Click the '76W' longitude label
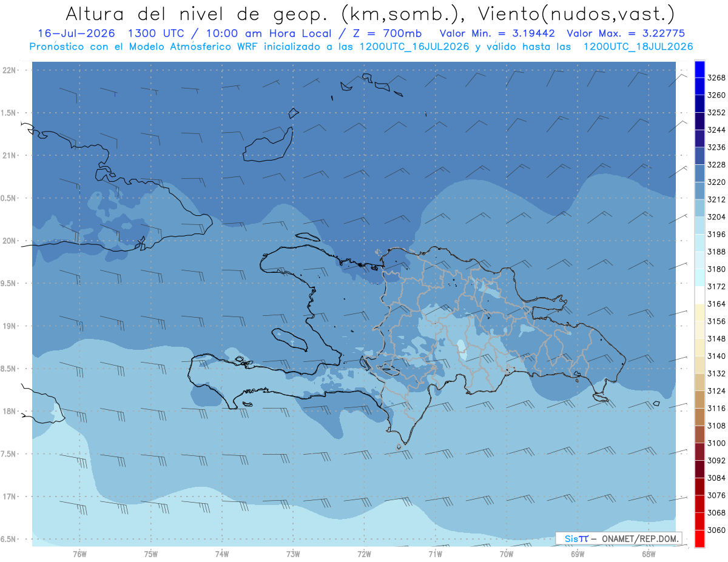This screenshot has height=562, width=728. pyautogui.click(x=79, y=554)
